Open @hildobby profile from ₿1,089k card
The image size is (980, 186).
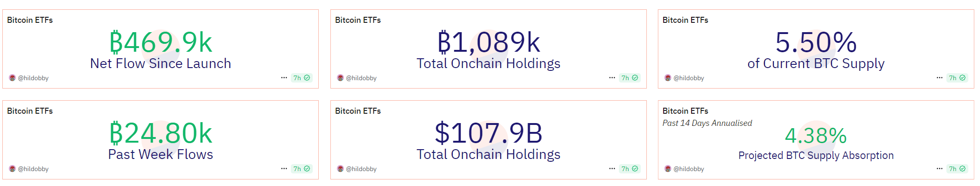(x=361, y=78)
